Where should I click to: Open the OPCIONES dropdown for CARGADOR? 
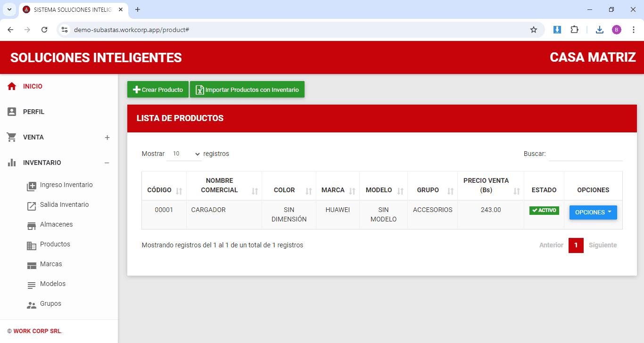[x=593, y=212]
